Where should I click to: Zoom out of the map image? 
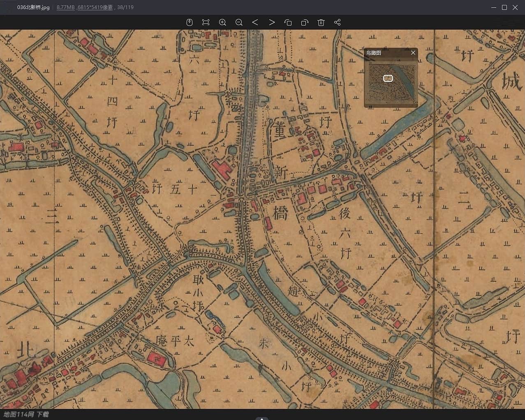click(239, 22)
